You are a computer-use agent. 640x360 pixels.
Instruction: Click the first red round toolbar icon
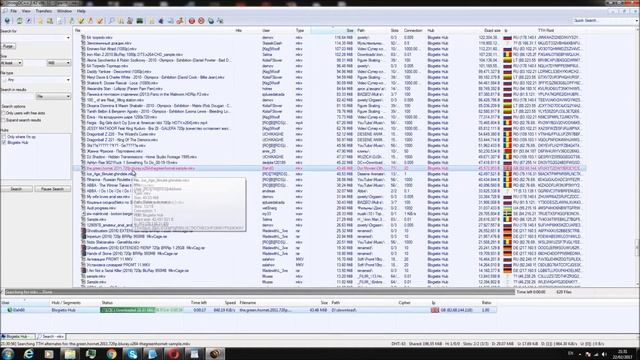point(191,20)
